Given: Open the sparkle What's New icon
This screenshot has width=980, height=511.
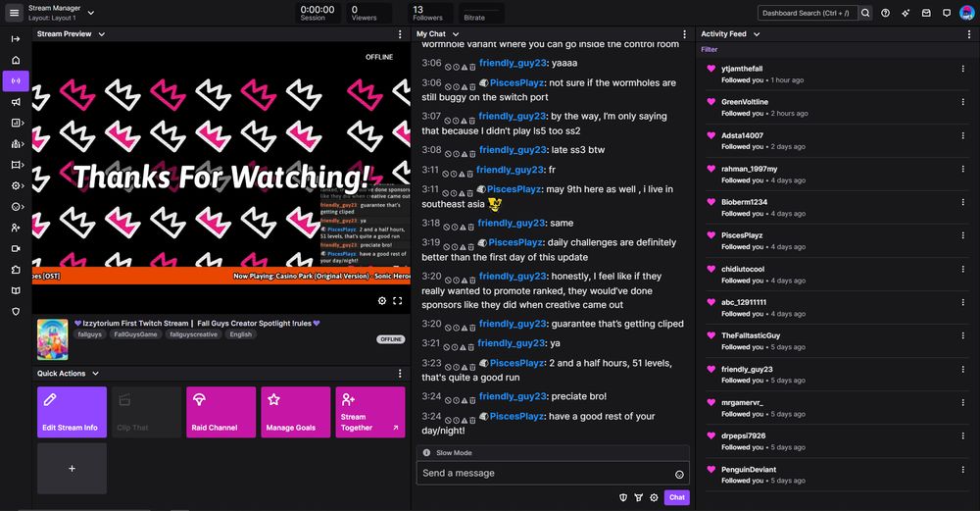Looking at the screenshot, I should (x=906, y=13).
